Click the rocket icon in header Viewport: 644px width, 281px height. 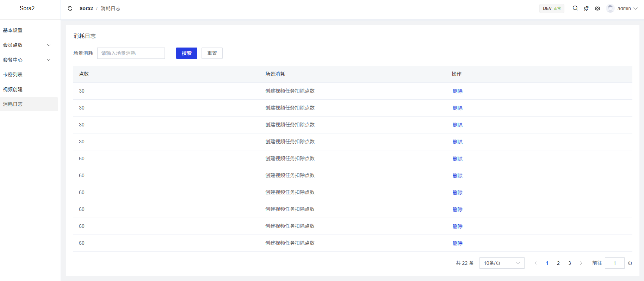click(x=586, y=8)
